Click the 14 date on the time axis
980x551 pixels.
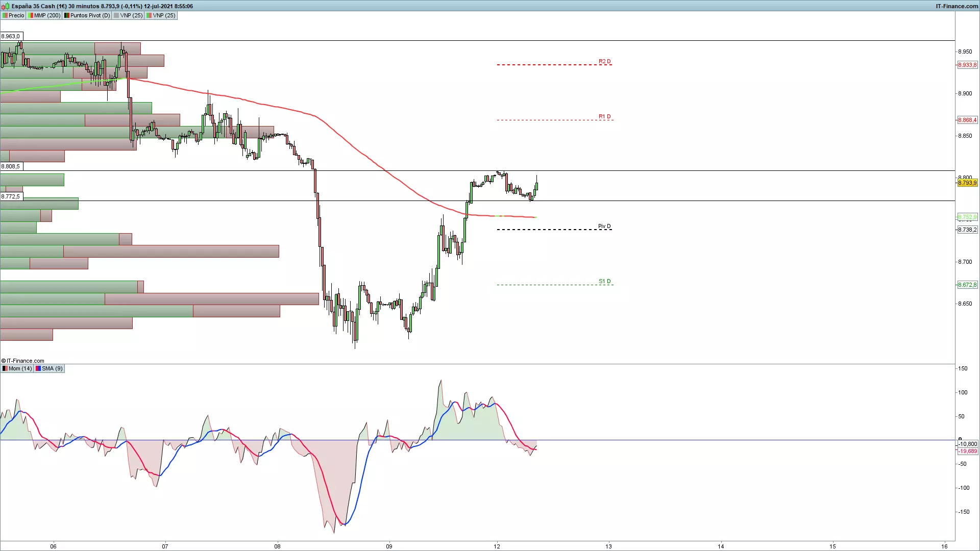coord(721,546)
